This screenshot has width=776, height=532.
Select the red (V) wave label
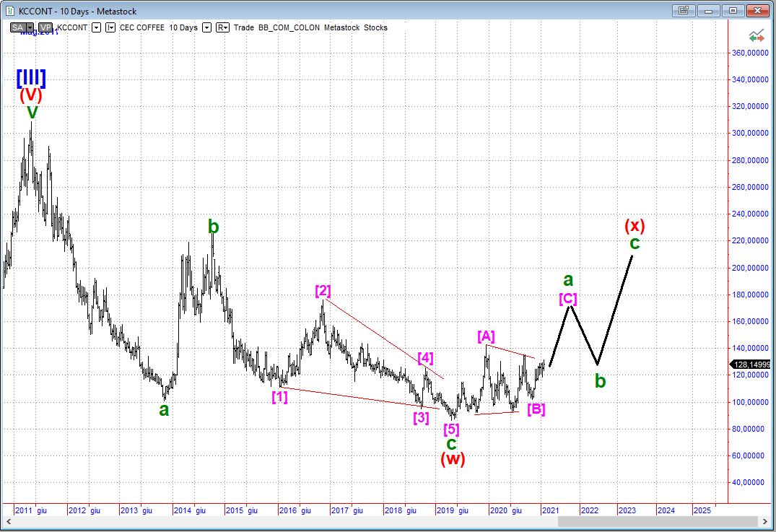click(x=31, y=95)
